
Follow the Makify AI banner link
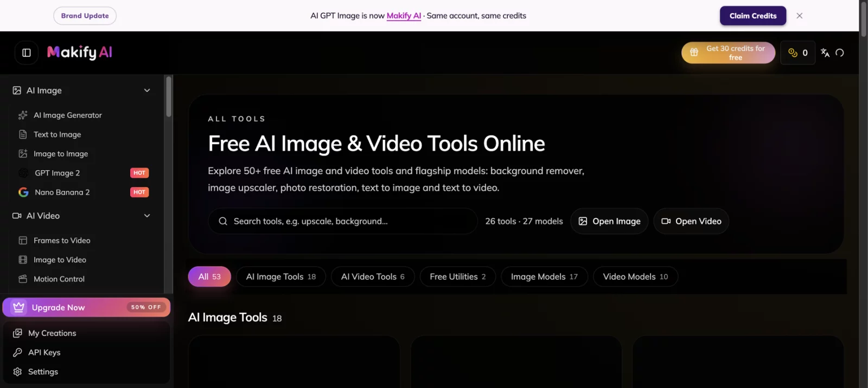[x=404, y=16]
